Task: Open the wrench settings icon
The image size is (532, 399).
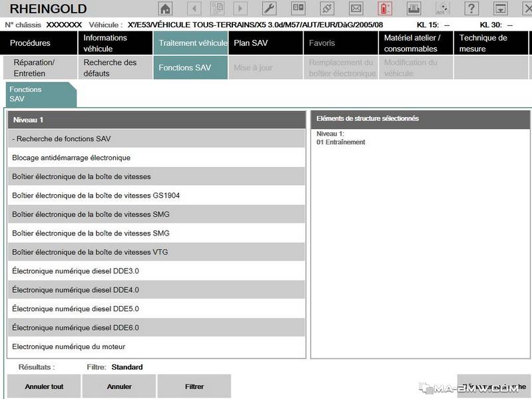Action: pyautogui.click(x=270, y=9)
